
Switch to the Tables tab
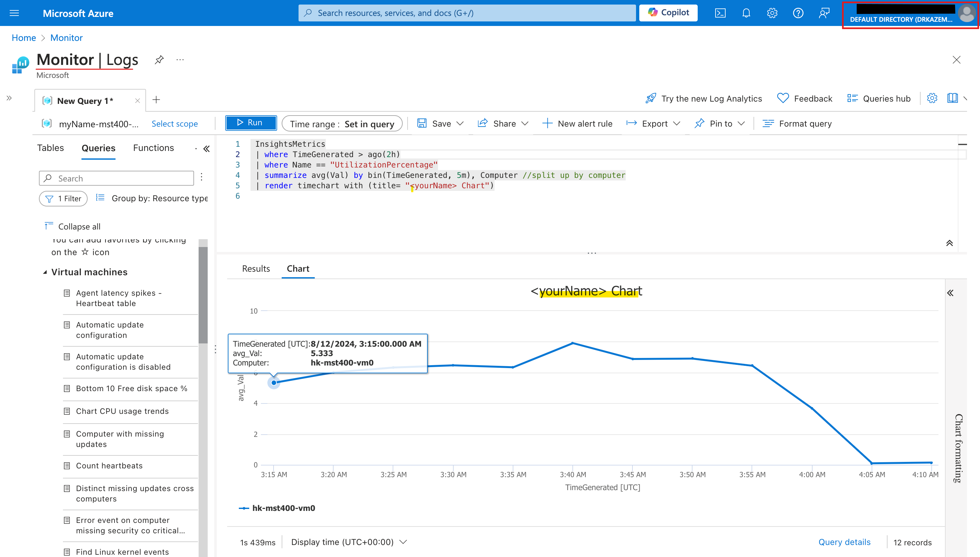tap(51, 148)
